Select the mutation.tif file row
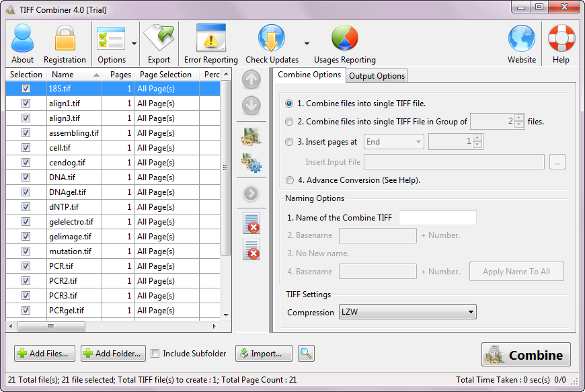585x392 pixels. click(x=113, y=251)
